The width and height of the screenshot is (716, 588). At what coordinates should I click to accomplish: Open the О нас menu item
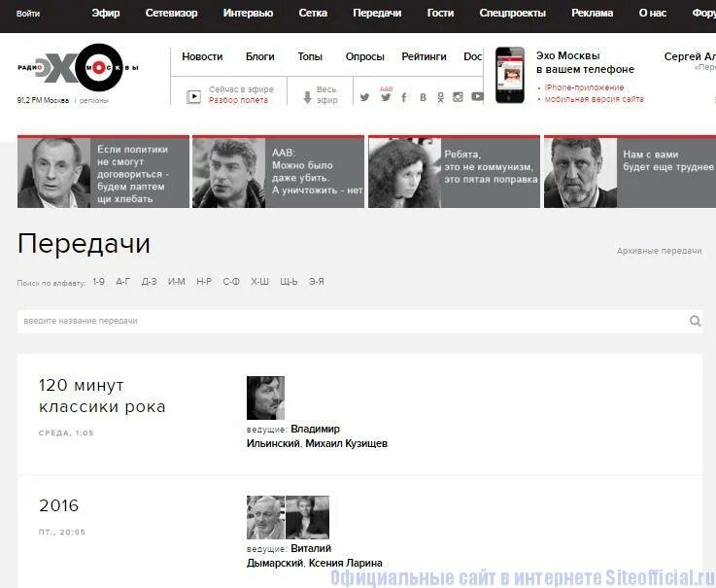pos(653,14)
